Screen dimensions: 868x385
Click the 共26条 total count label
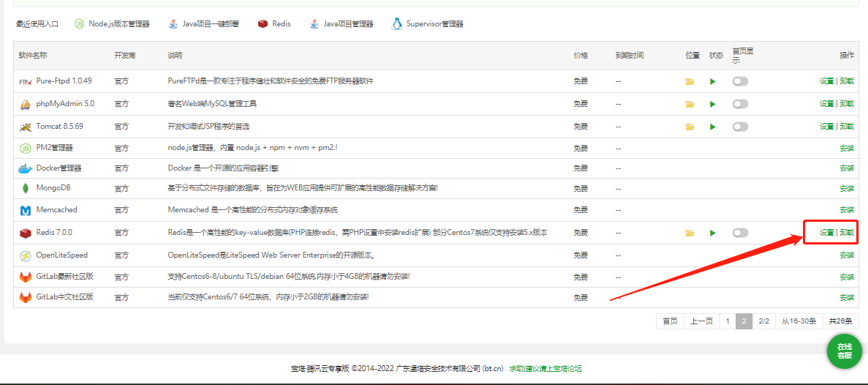840,321
